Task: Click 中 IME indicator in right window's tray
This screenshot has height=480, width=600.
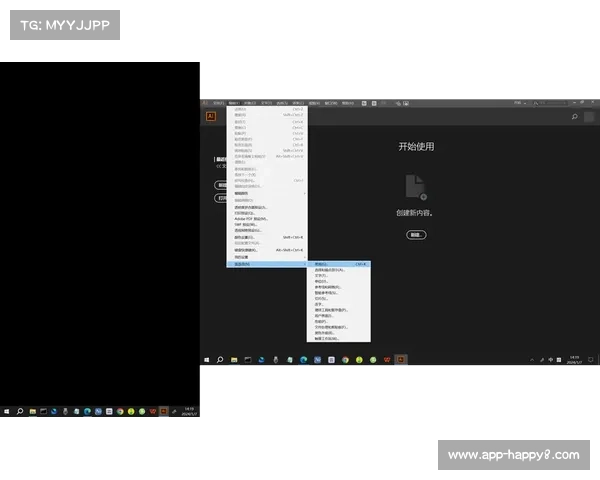Action: (x=551, y=360)
